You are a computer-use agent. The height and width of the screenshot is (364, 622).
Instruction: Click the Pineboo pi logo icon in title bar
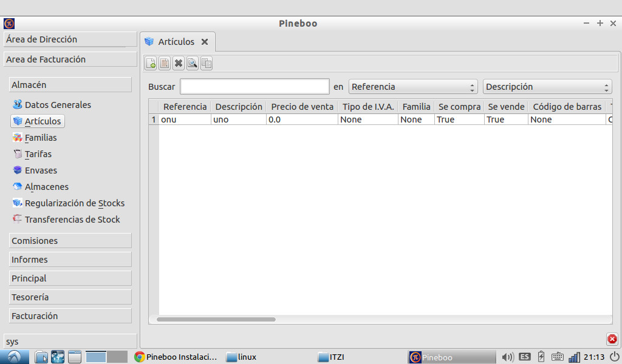point(9,24)
